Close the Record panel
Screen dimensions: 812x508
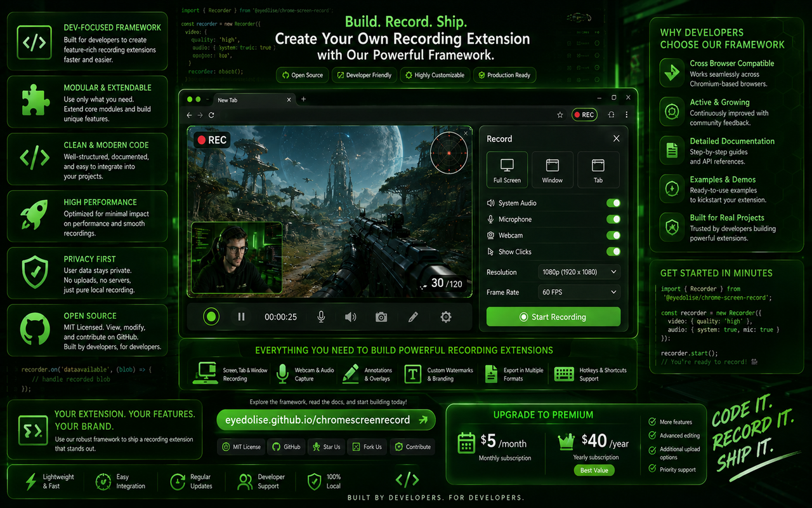pos(616,138)
